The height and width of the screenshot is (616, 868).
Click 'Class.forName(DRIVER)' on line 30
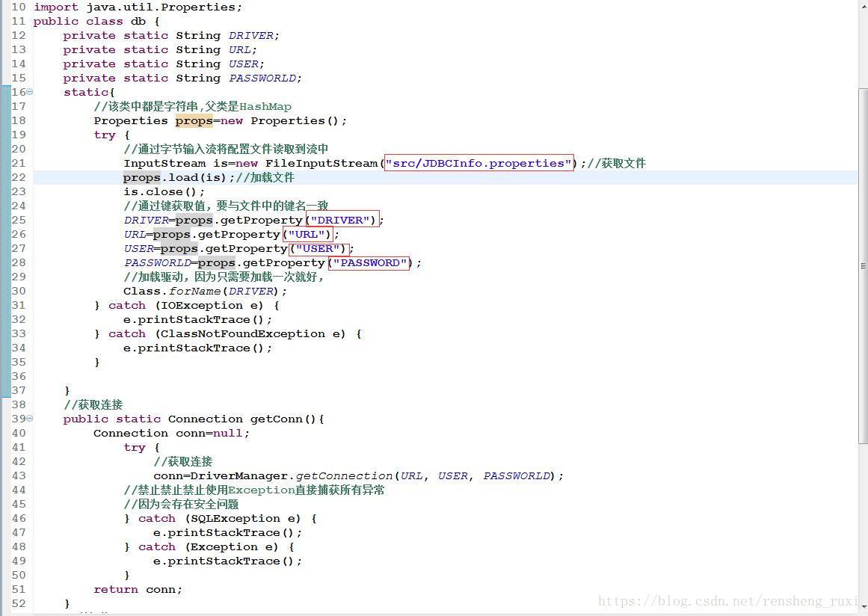202,291
